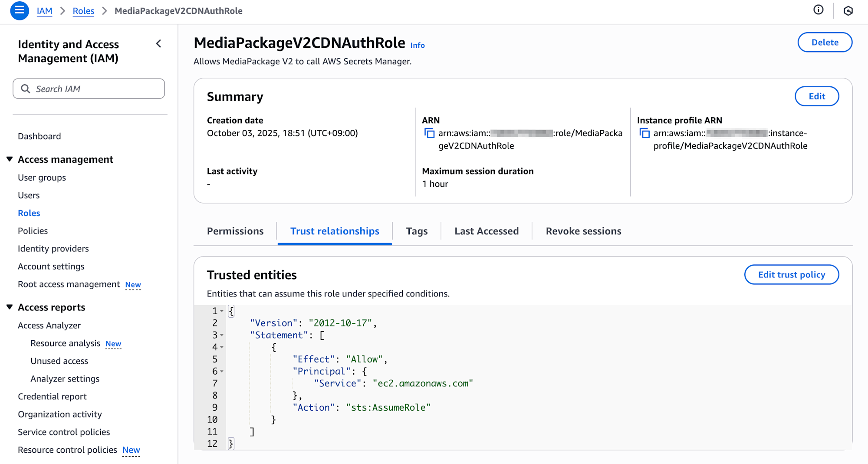Collapse the Access management section
The image size is (868, 464).
10,159
